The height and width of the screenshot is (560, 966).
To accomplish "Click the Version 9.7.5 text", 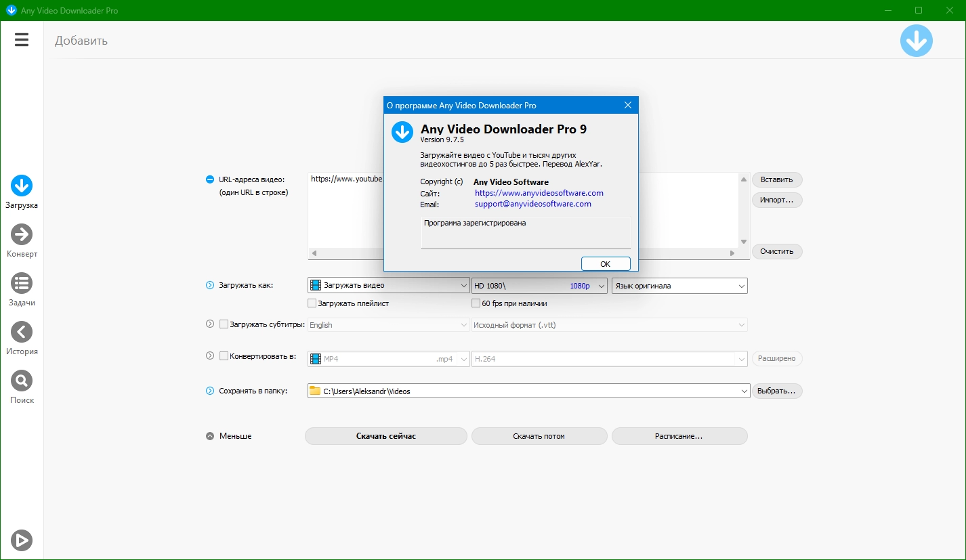I will pyautogui.click(x=442, y=139).
